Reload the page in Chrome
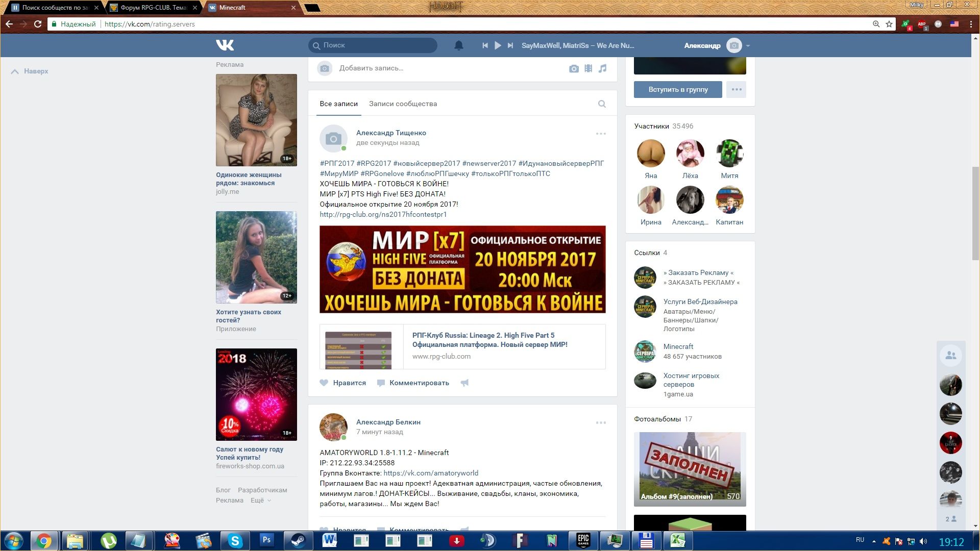Viewport: 980px width, 551px height. click(38, 24)
